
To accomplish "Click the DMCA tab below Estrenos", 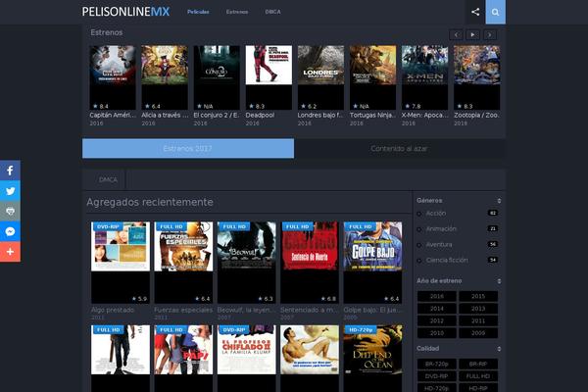I will pos(108,179).
